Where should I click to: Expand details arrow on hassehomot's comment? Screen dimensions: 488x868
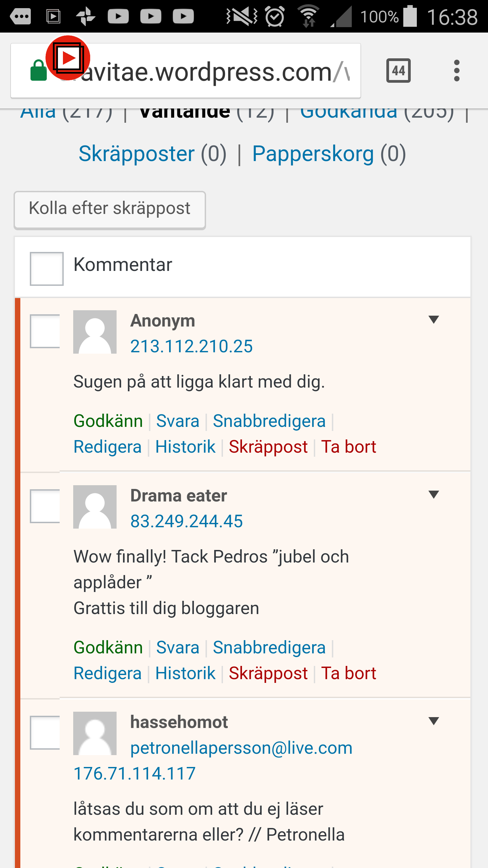tap(433, 721)
